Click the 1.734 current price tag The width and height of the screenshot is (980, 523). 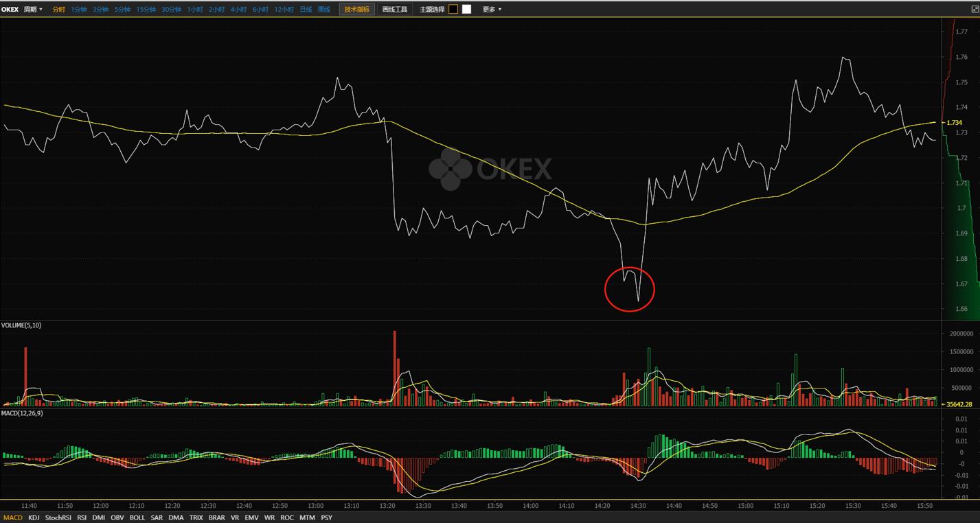click(953, 123)
